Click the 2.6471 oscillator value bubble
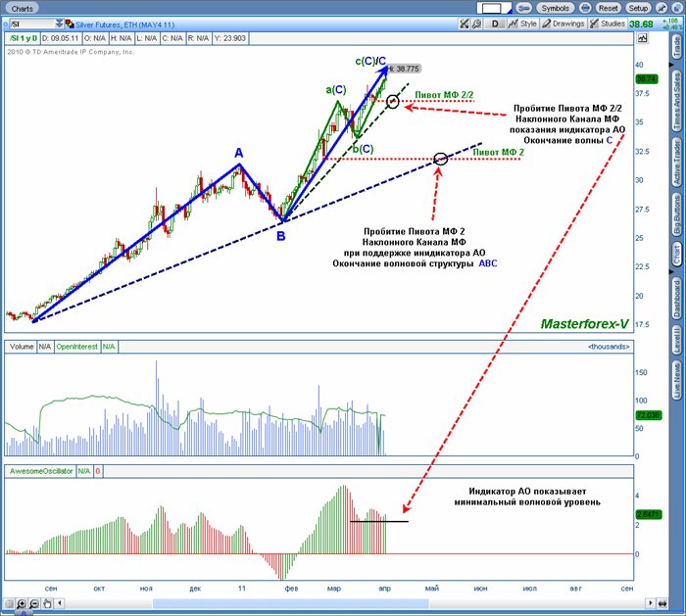Screen dimensions: 686x616 click(x=649, y=514)
